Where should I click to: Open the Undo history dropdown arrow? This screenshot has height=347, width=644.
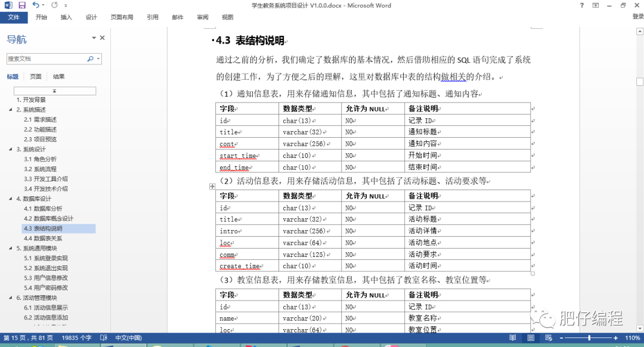[x=43, y=5]
